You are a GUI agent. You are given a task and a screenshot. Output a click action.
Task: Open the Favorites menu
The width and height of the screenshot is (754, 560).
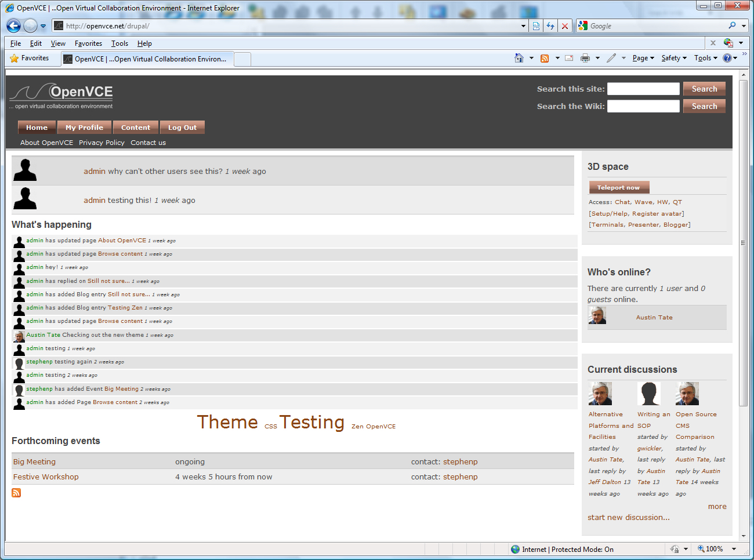tap(88, 43)
